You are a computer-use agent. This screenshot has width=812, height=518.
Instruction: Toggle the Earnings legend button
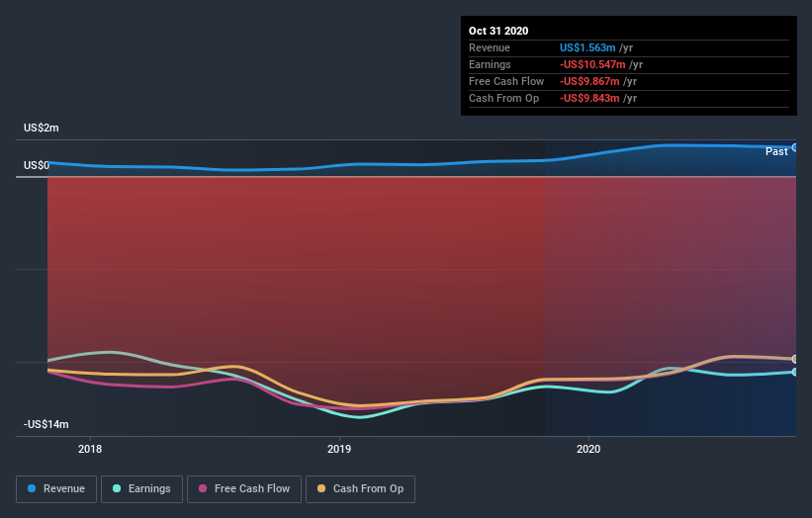pos(141,489)
